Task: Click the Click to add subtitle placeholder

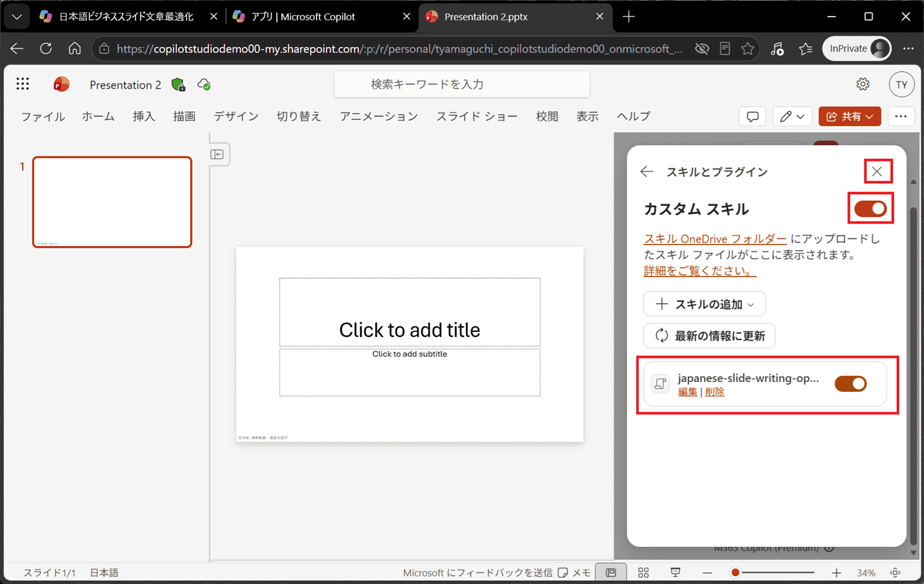Action: click(410, 372)
